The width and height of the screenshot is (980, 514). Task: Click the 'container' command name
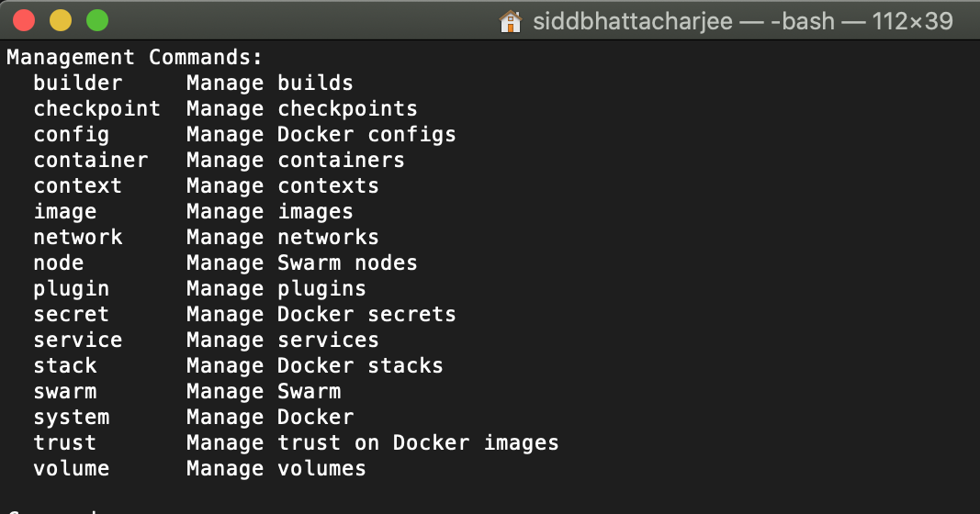pos(90,161)
